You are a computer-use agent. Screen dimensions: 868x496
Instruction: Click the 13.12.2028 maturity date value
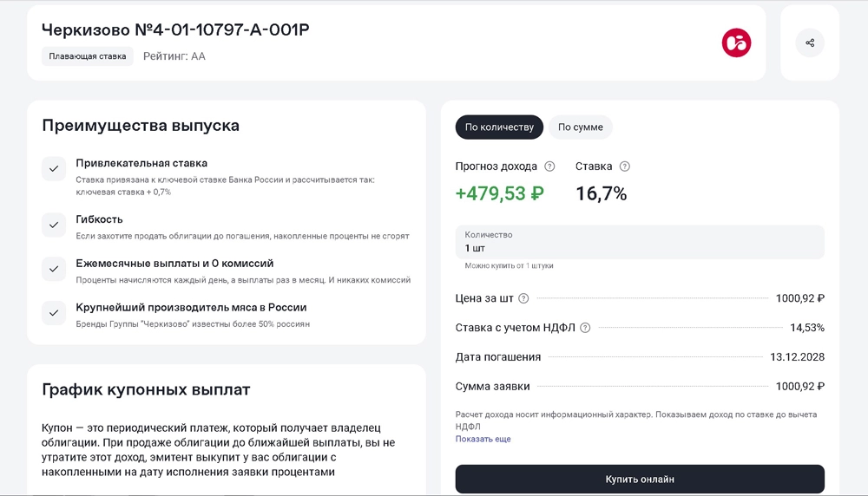(x=797, y=357)
